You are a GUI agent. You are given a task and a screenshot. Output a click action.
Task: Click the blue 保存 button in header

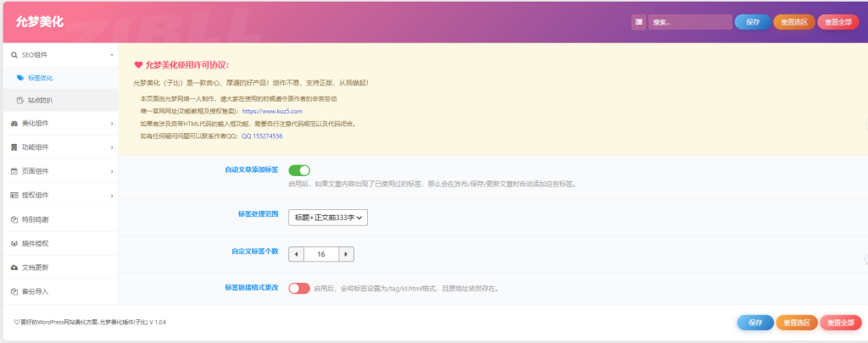(x=753, y=22)
